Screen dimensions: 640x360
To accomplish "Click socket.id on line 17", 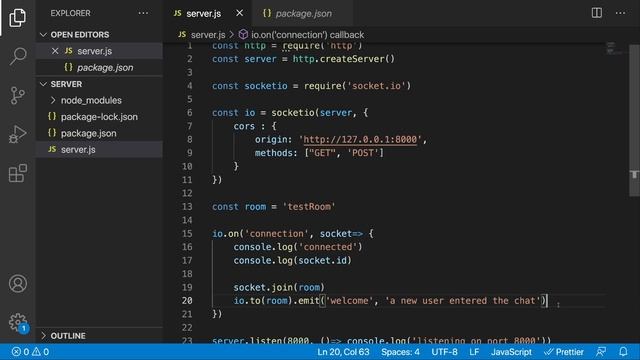I will pyautogui.click(x=322, y=260).
